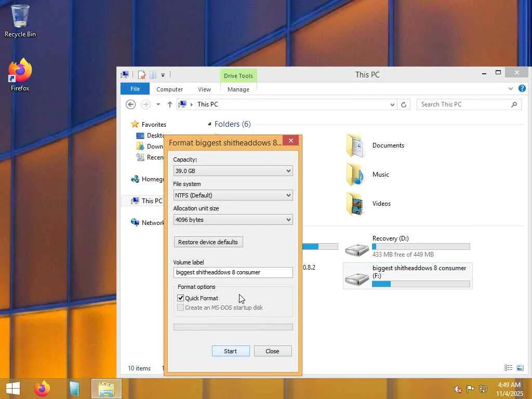Screen dimensions: 532x399
Task: Open the recent locations dropdown arrow
Action: pos(158,104)
